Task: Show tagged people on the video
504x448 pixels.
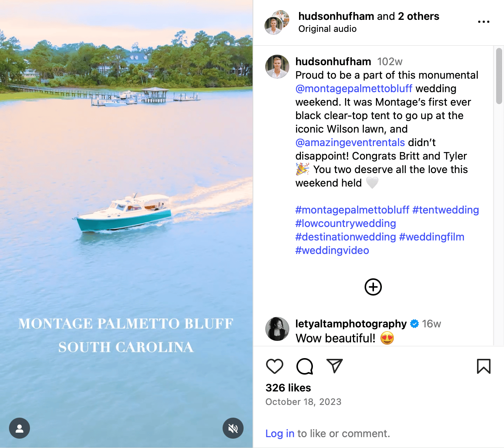Action: click(x=19, y=428)
